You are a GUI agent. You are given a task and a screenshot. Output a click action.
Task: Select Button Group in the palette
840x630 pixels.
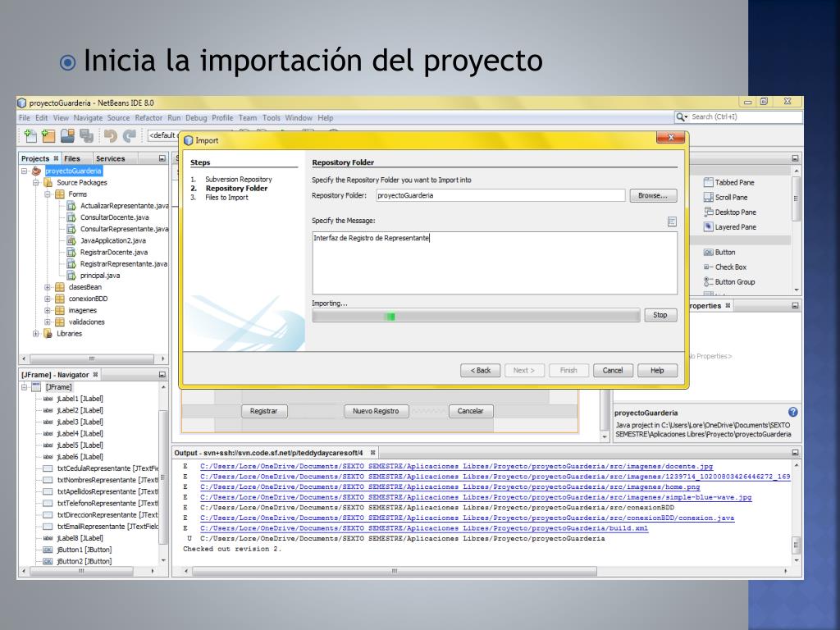click(x=729, y=282)
